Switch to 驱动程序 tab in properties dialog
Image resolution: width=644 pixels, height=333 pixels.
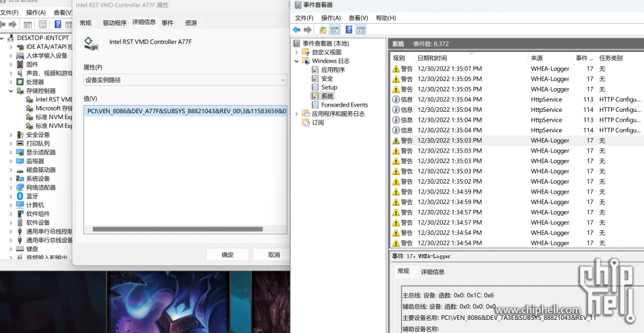114,23
